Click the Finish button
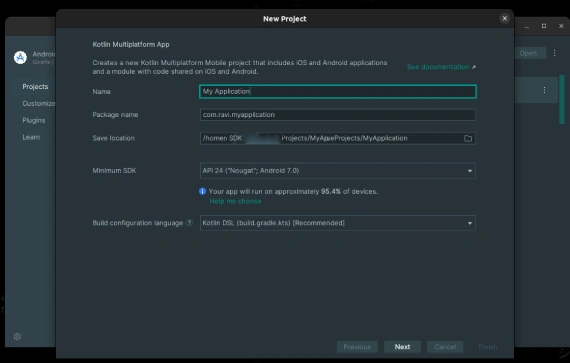Viewport: 570px width, 363px height. pos(488,347)
